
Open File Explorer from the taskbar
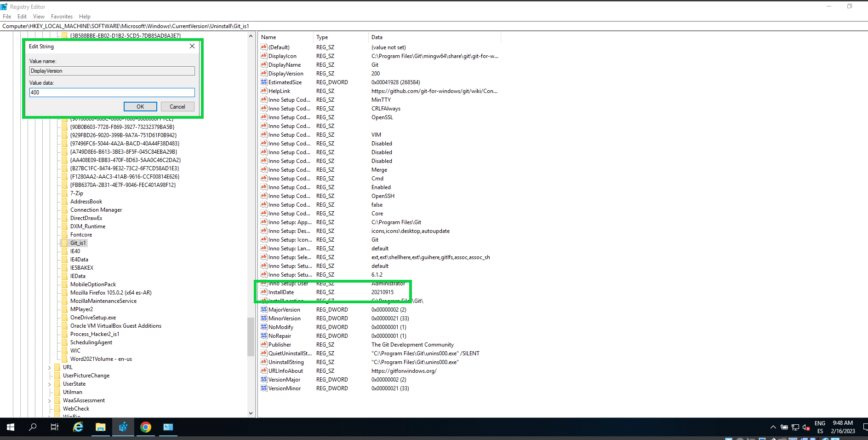point(101,427)
